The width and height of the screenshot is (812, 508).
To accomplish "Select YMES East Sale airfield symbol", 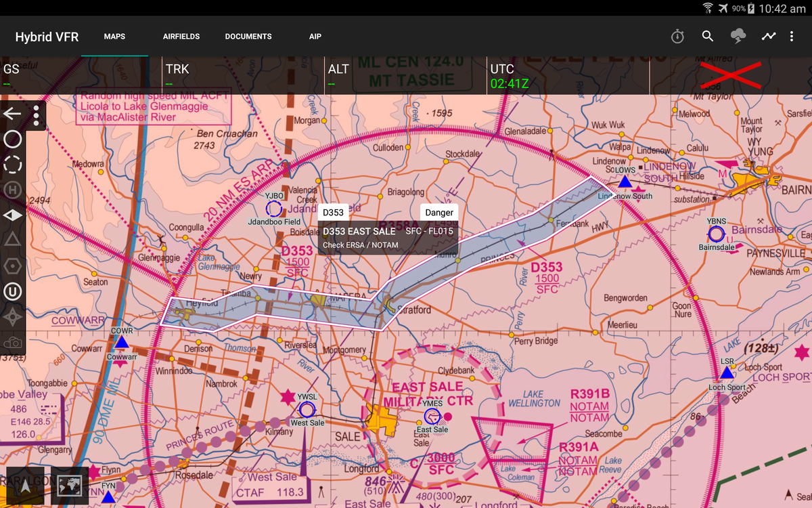I will 432,417.
